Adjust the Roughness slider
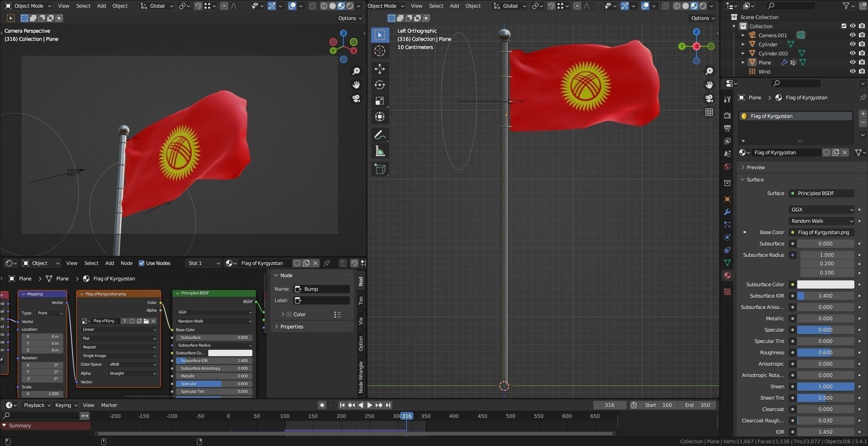This screenshot has width=868, height=446. pyautogui.click(x=825, y=353)
